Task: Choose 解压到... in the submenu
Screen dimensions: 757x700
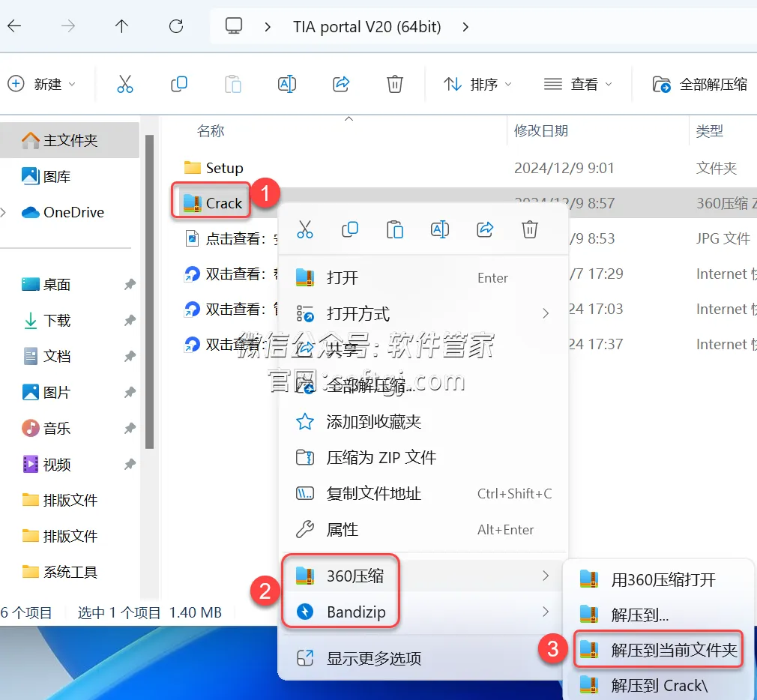Action: coord(659,615)
